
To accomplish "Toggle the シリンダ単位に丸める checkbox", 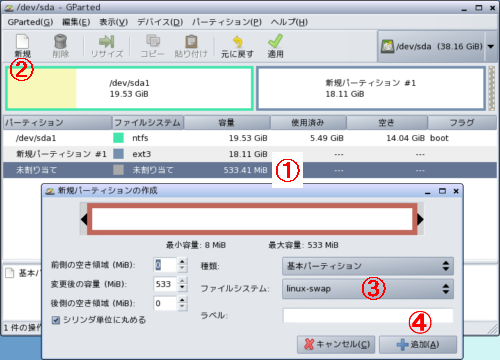I will click(x=56, y=320).
